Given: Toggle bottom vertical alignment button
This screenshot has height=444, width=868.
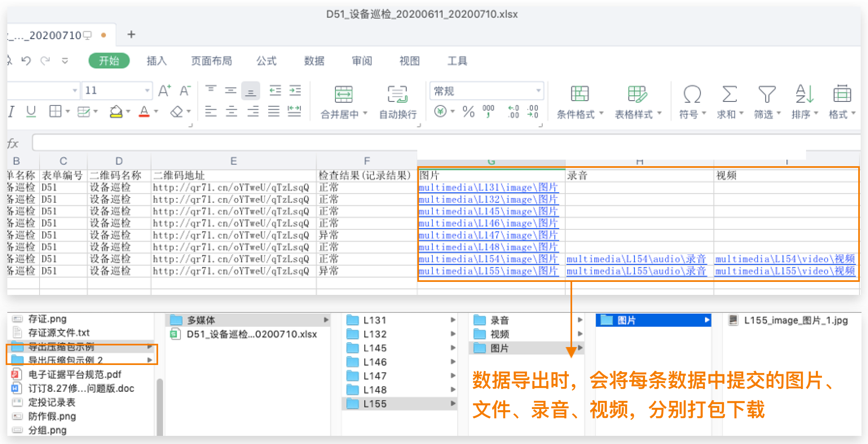Looking at the screenshot, I should point(251,91).
